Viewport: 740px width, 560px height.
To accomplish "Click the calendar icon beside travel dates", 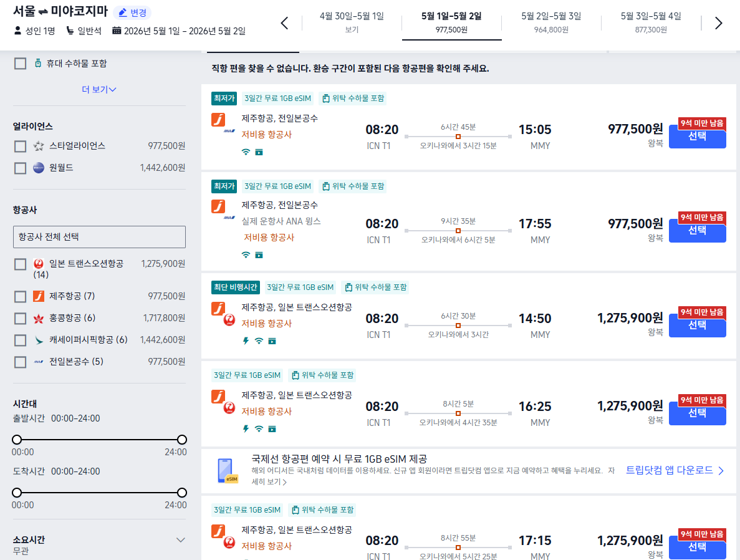I will (117, 31).
